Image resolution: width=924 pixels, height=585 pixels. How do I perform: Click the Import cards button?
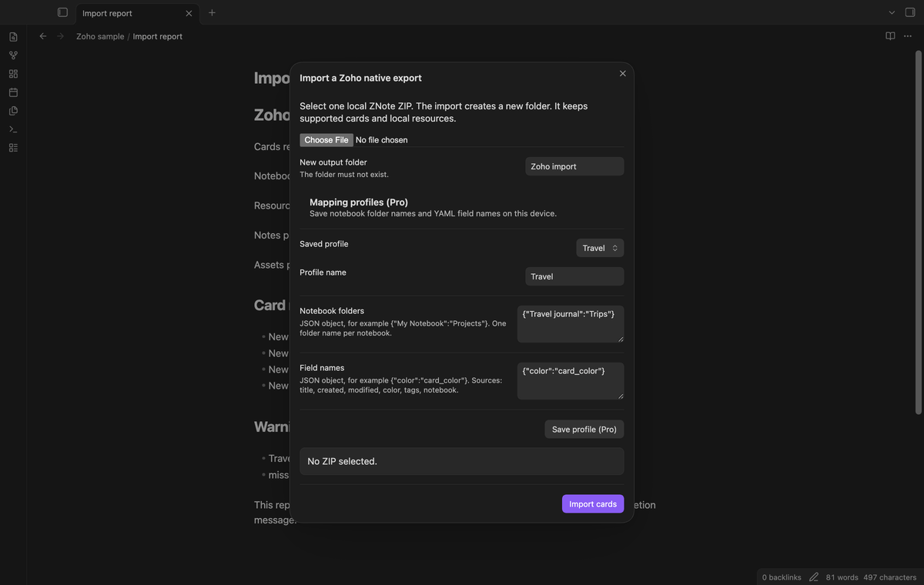pos(593,504)
